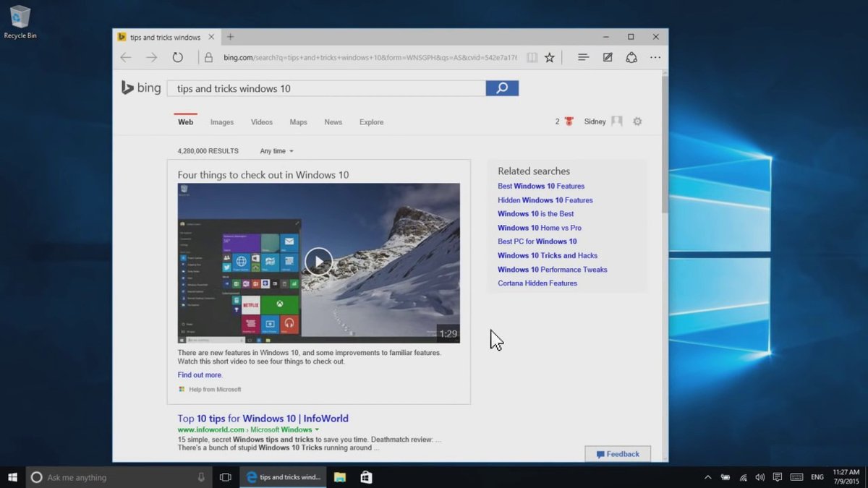Click inside the Bing search input box
This screenshot has height=488, width=868.
pyautogui.click(x=325, y=87)
